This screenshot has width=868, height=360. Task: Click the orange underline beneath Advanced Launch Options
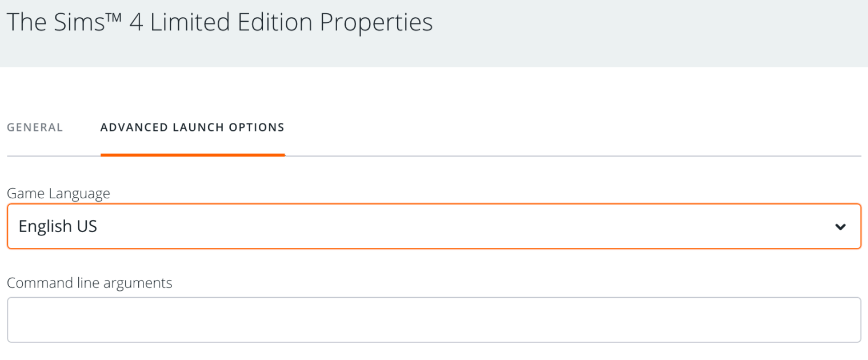(192, 154)
